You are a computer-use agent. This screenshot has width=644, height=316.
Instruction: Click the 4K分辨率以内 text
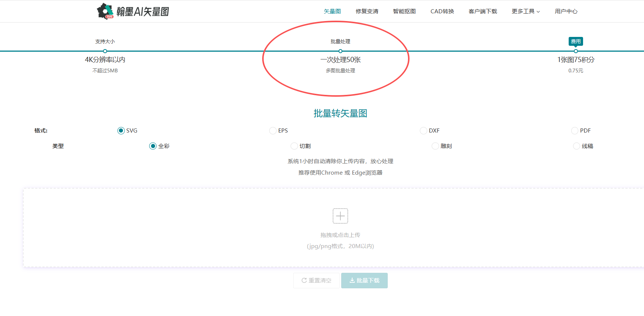pyautogui.click(x=105, y=60)
